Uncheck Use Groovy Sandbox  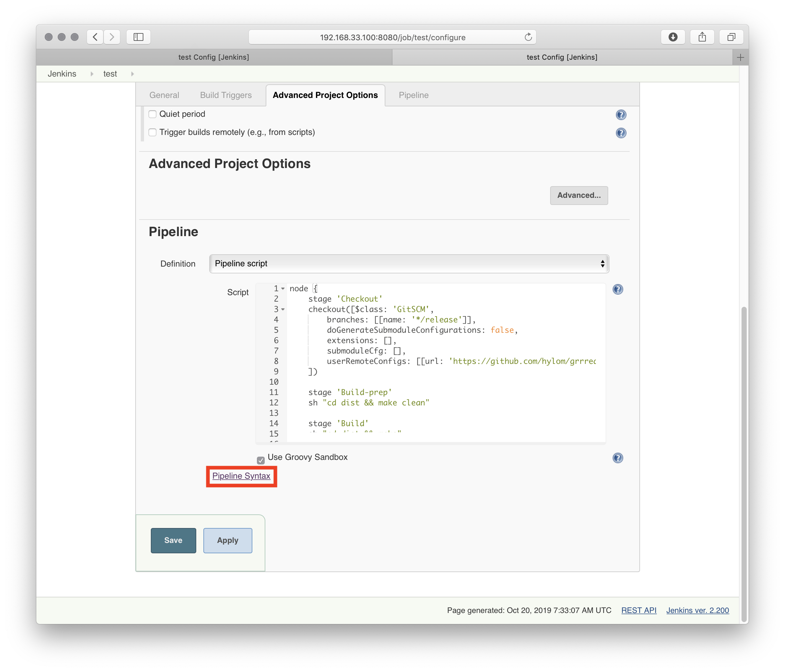261,460
